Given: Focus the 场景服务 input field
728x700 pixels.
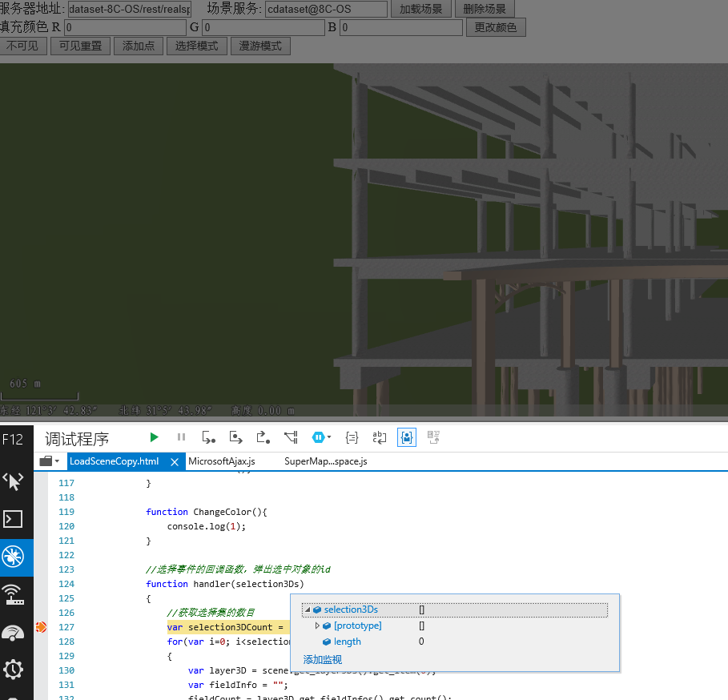Looking at the screenshot, I should coord(327,9).
